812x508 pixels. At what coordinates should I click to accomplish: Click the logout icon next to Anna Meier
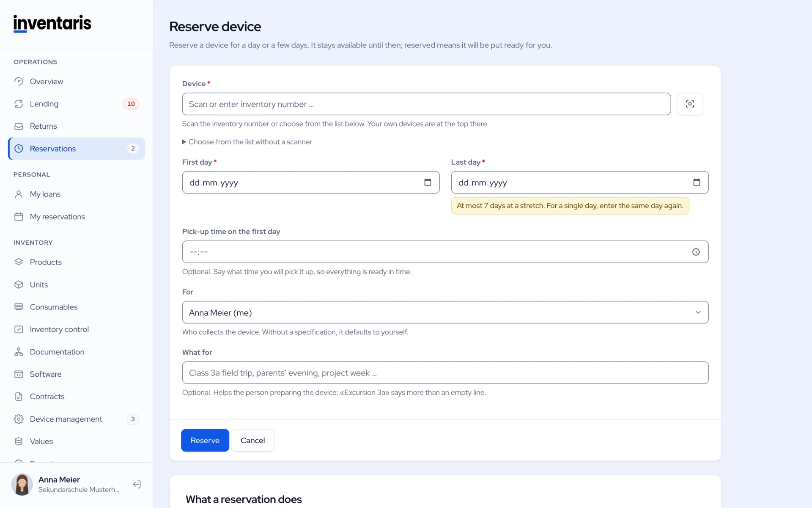pos(137,484)
